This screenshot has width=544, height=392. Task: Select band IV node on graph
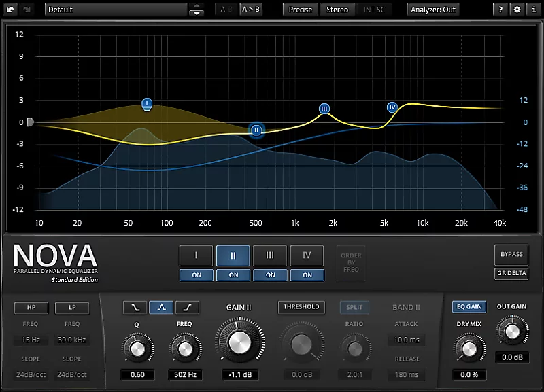392,107
